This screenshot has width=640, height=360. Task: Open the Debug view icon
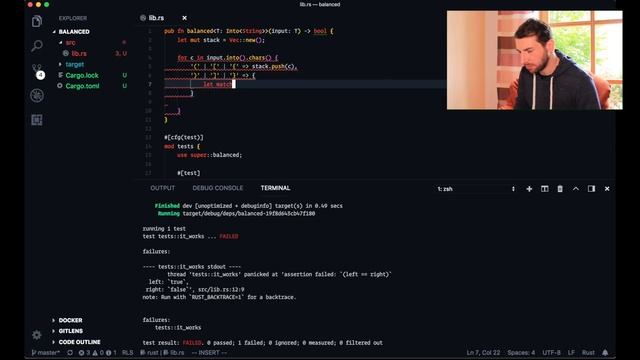(37, 96)
